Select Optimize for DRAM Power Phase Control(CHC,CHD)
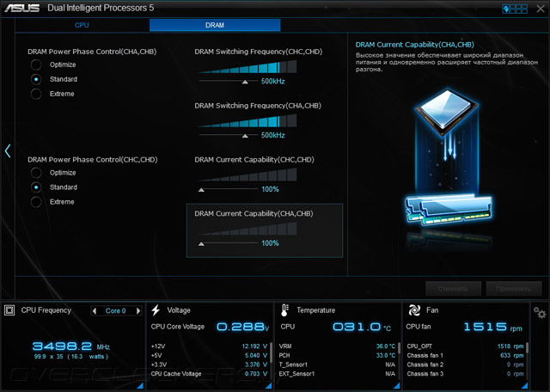550x392 pixels. (x=36, y=173)
